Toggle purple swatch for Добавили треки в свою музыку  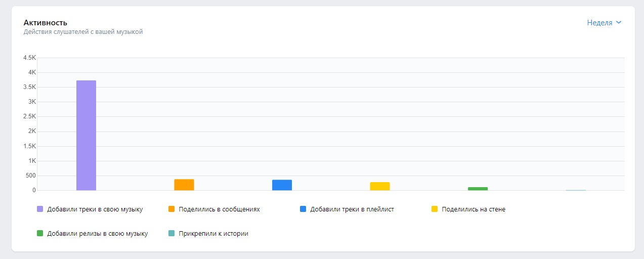[x=40, y=209]
